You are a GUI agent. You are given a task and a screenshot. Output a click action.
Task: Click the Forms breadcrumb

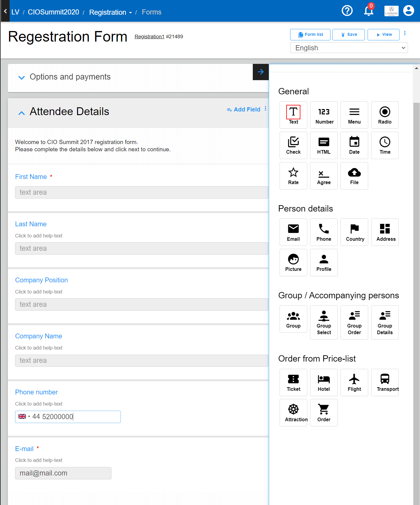(152, 12)
